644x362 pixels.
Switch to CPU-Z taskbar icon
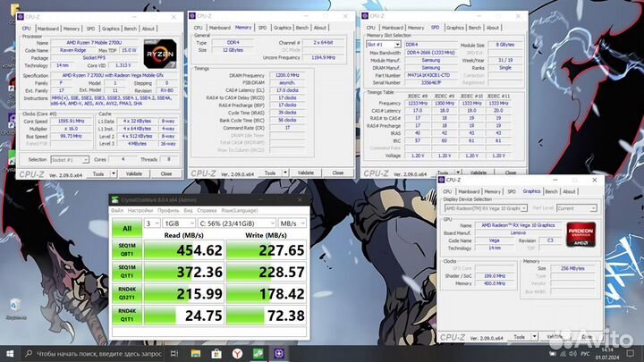point(279,353)
